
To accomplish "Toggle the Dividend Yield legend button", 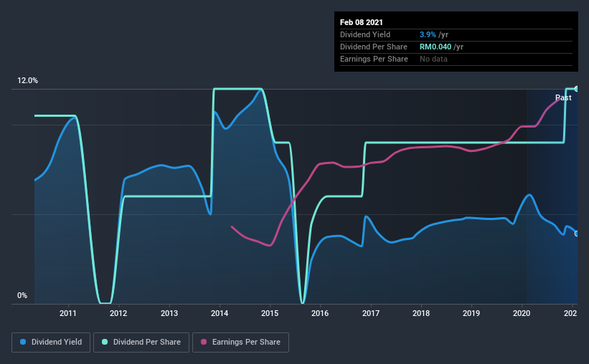I will [x=51, y=343].
